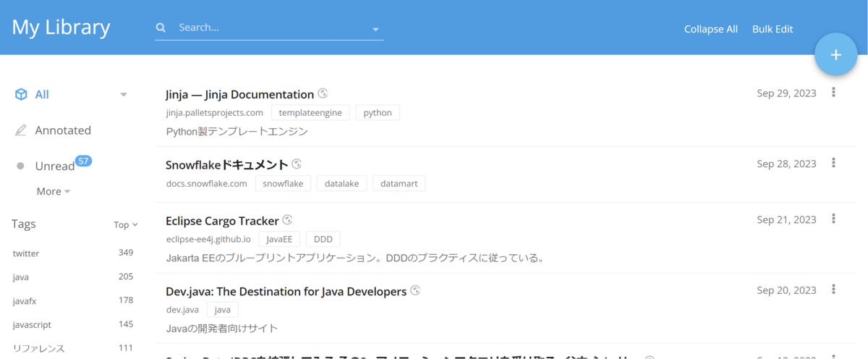Filter by the javafx tag
Screen dimensions: 868x359
[x=24, y=300]
